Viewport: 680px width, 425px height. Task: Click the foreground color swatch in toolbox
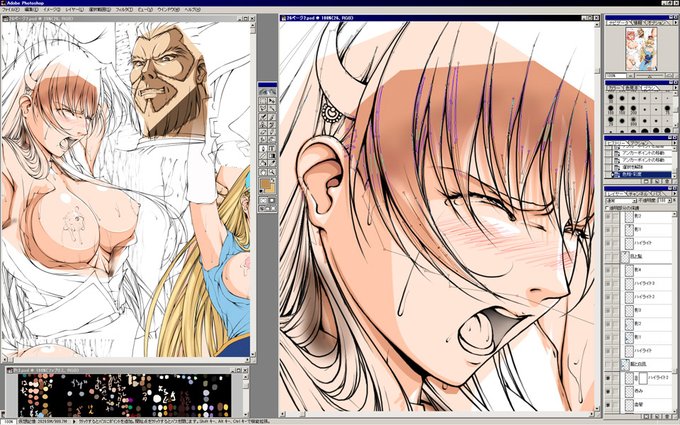tap(265, 183)
